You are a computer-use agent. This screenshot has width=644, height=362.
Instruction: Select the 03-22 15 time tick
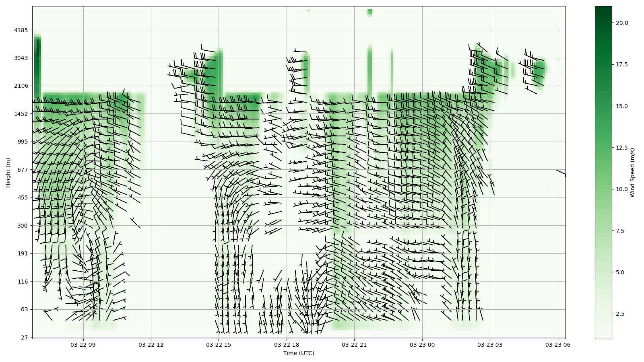tap(219, 345)
